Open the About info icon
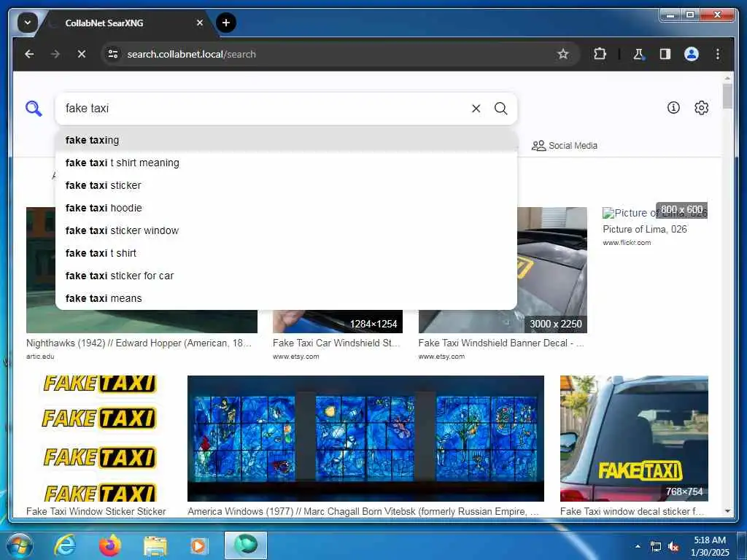This screenshot has width=747, height=560. 673,108
